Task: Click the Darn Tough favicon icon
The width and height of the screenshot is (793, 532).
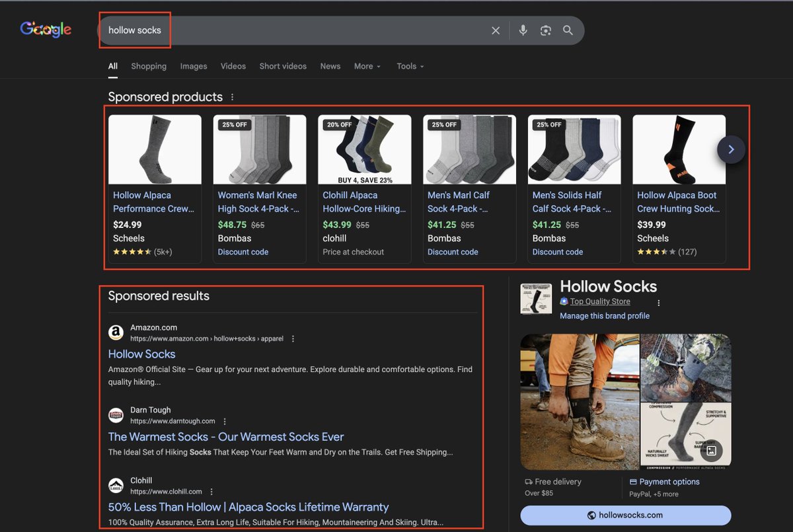Action: coord(116,415)
